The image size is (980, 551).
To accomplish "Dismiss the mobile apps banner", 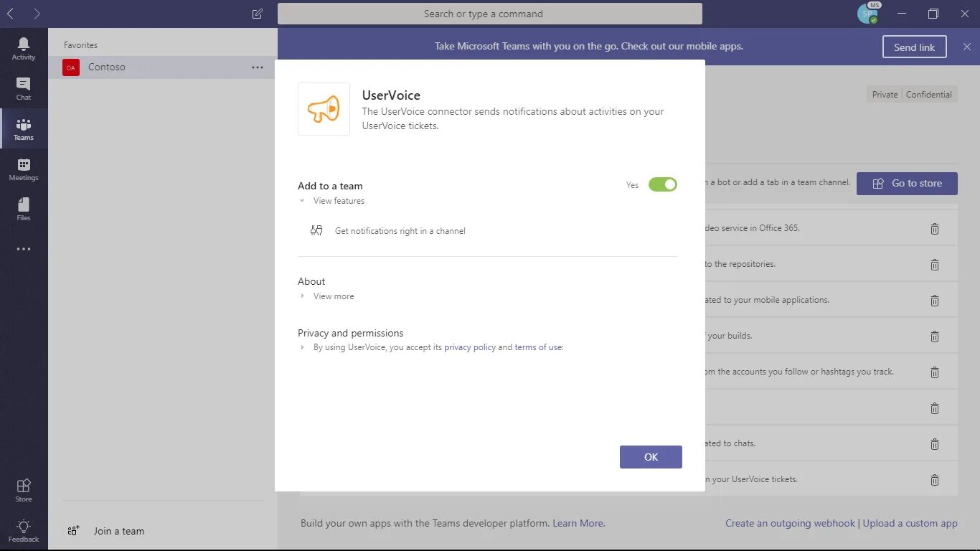I will 967,47.
